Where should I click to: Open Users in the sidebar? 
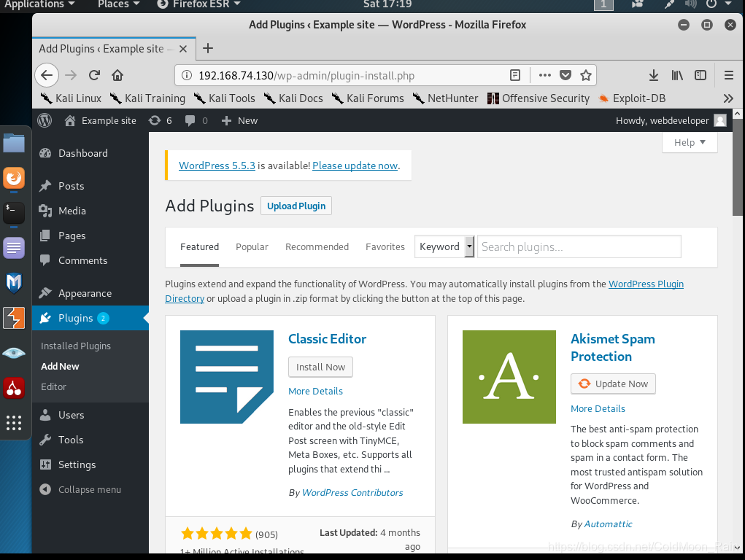click(90, 415)
